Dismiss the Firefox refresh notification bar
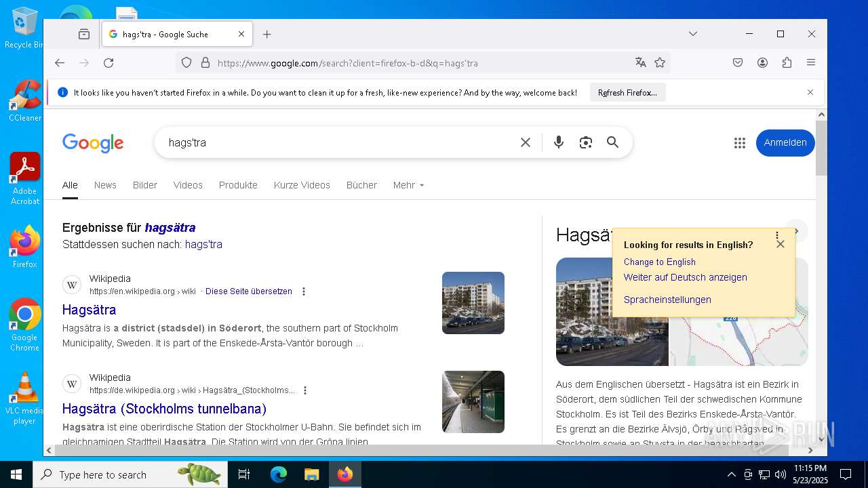868x488 pixels. coord(810,92)
